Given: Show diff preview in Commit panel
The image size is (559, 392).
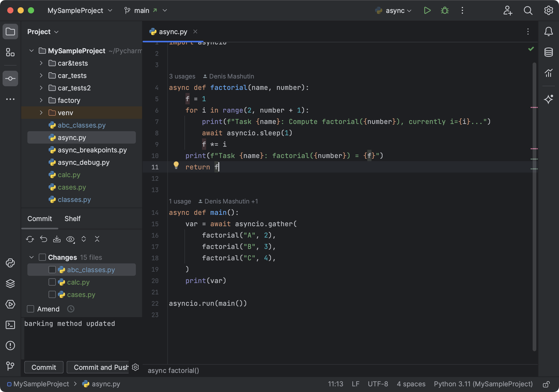Looking at the screenshot, I should [70, 239].
